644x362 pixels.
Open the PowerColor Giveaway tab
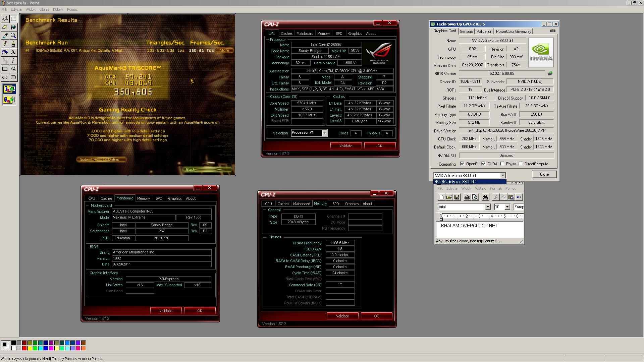pyautogui.click(x=514, y=32)
